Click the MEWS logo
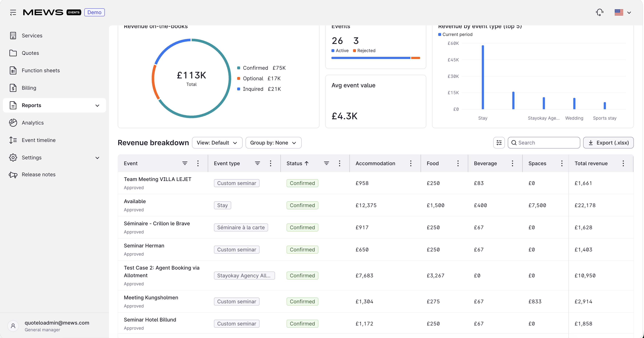The image size is (644, 338). 43,12
